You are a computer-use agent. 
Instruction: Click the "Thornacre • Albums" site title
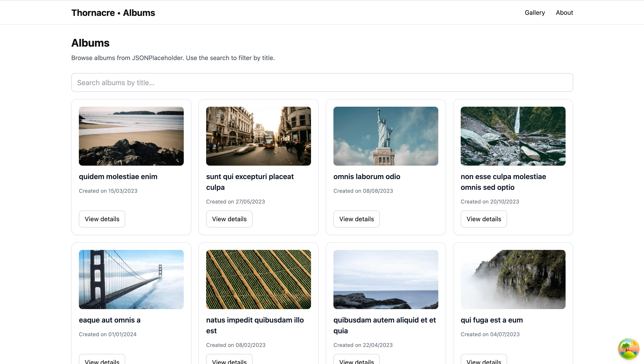pyautogui.click(x=113, y=13)
